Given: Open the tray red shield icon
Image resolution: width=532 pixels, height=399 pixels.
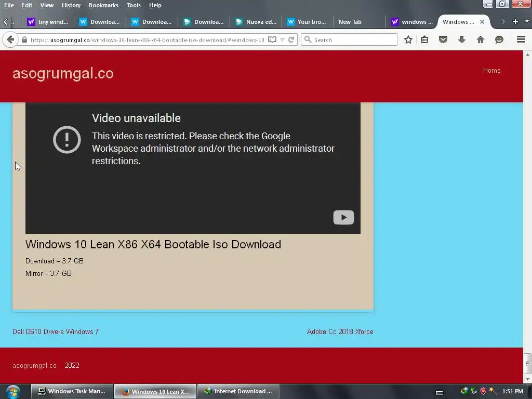Looking at the screenshot, I should click(483, 391).
